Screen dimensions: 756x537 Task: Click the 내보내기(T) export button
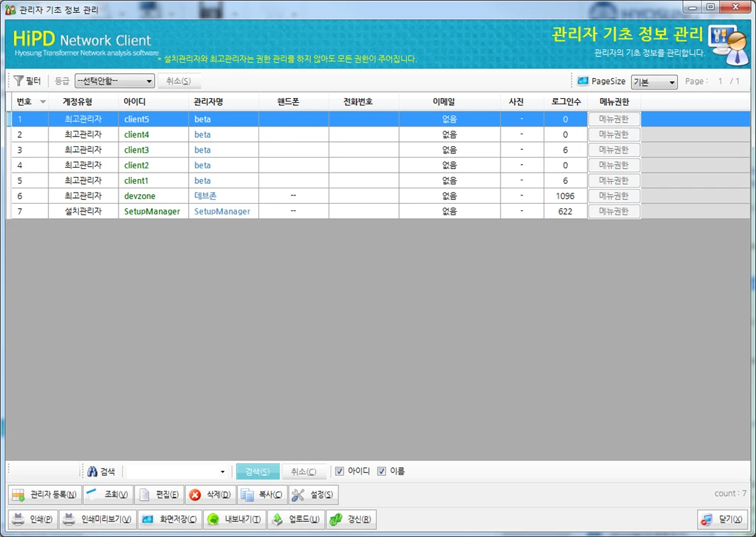coord(234,519)
